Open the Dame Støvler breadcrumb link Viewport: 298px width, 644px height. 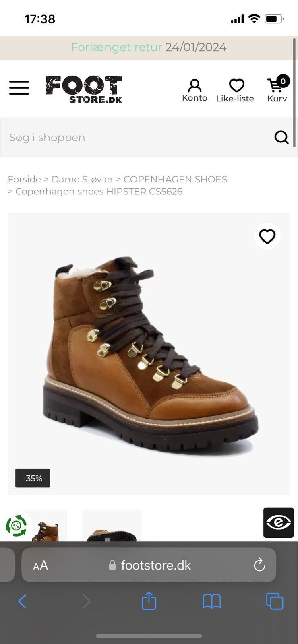tap(82, 179)
